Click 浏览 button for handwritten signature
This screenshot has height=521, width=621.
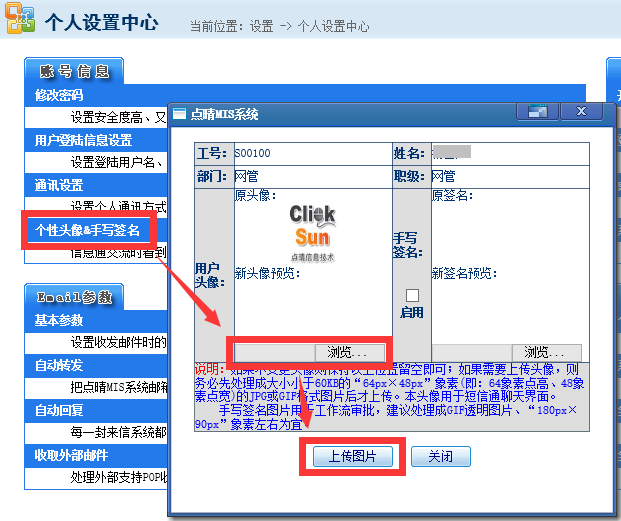547,352
